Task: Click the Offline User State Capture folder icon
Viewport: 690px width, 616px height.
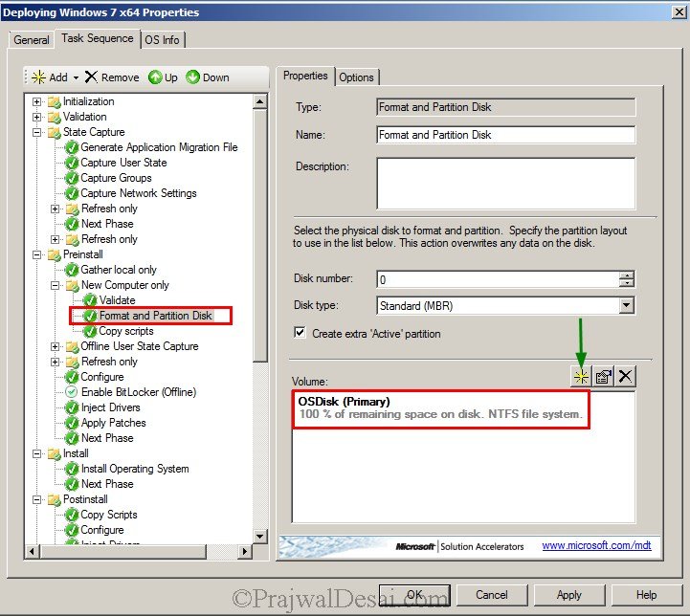Action: coord(72,347)
